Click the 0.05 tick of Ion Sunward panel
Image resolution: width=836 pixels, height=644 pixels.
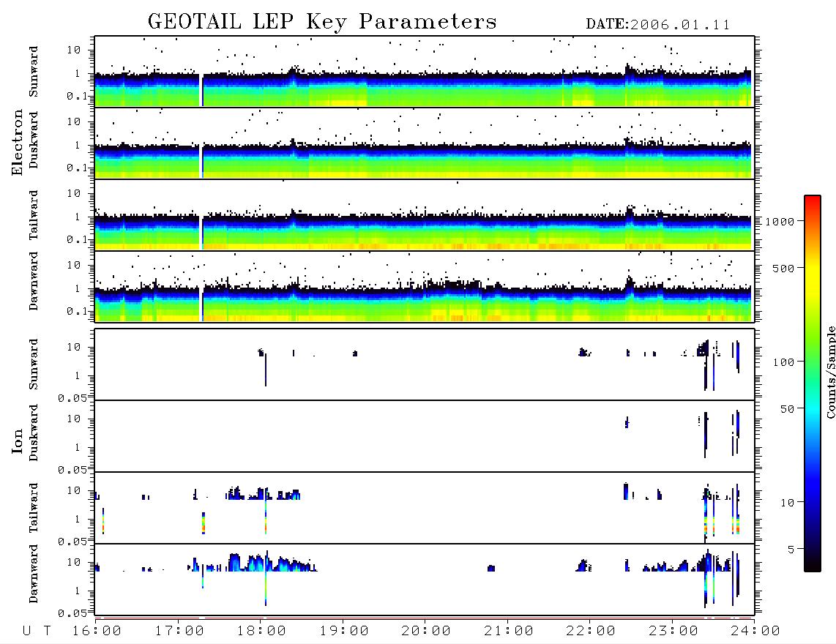(72, 398)
